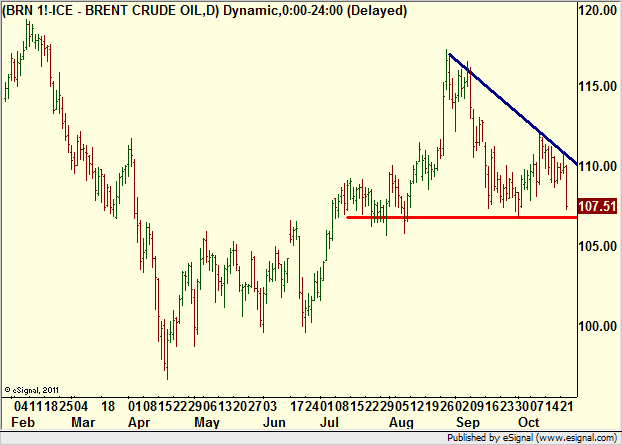
Task: Click the Feb month label
Action: [x=23, y=422]
